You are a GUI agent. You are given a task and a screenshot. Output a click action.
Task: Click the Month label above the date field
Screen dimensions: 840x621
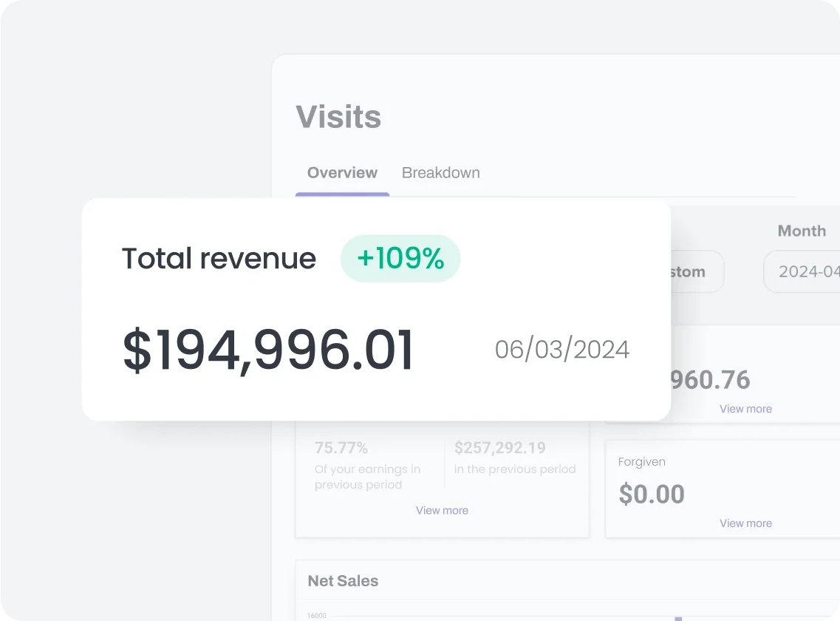pos(802,231)
